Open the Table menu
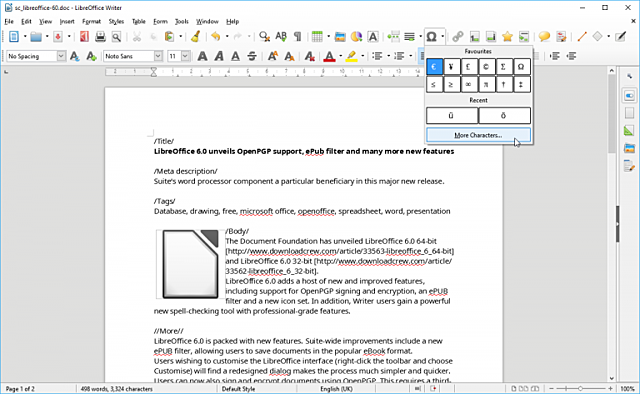Screen dimensions: 640x394 pyautogui.click(x=139, y=21)
